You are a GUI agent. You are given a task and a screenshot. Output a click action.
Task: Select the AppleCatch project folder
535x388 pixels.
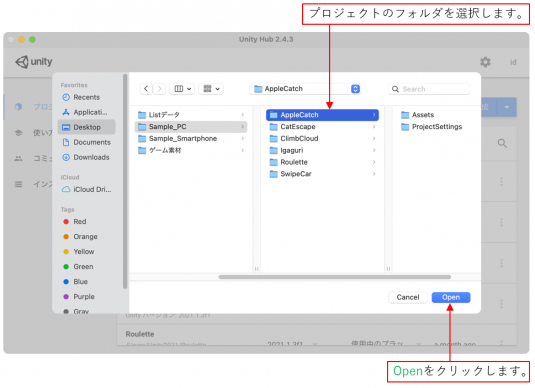click(322, 115)
